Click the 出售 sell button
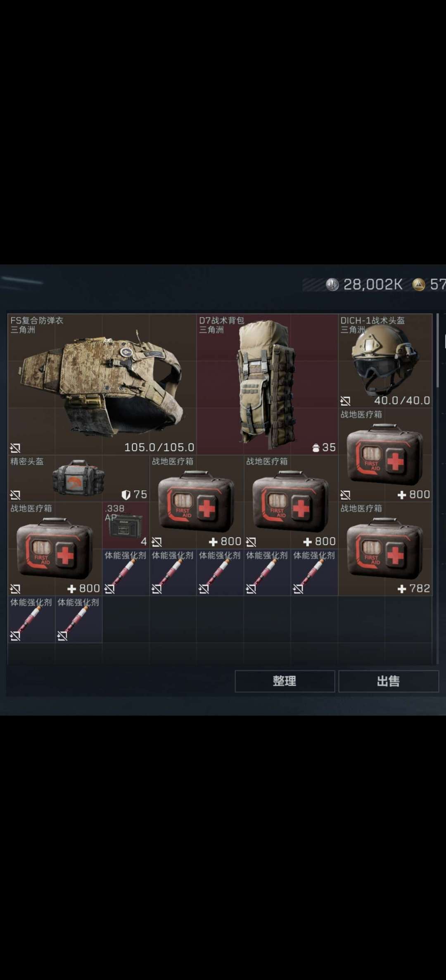This screenshot has height=980, width=446. pos(388,681)
